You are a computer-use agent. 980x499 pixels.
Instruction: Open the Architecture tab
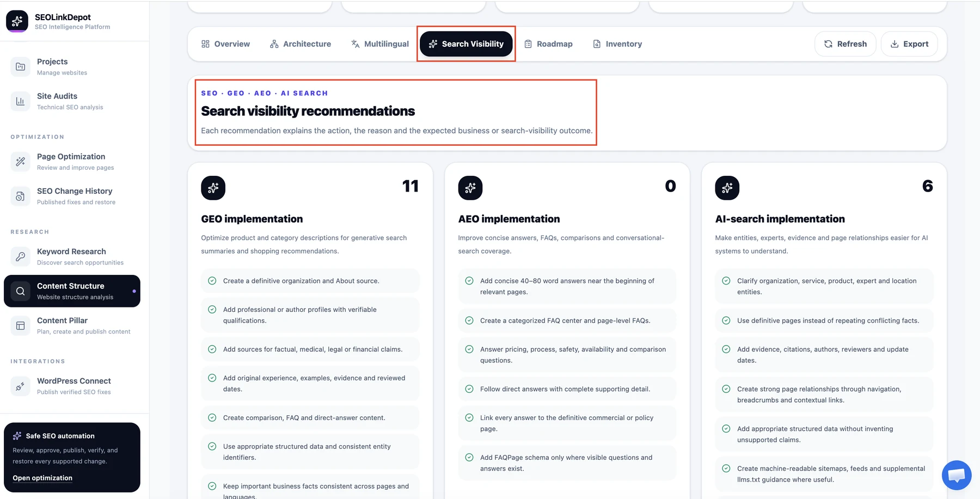pyautogui.click(x=301, y=44)
